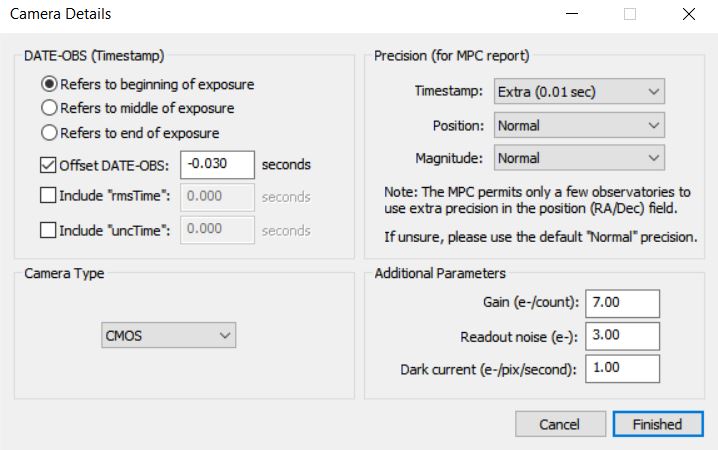Click the Offset DATE-OBS seconds field
This screenshot has height=450, width=718.
(217, 165)
